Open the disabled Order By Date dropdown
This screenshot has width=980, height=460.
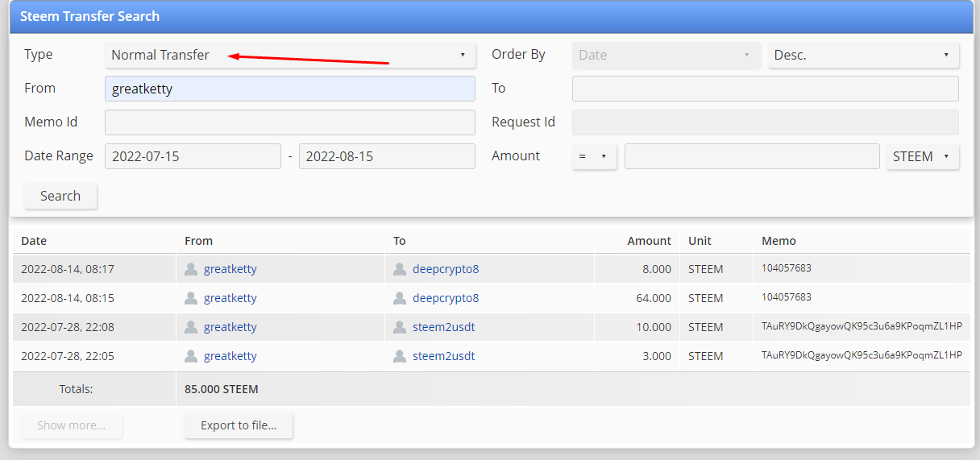pyautogui.click(x=666, y=55)
